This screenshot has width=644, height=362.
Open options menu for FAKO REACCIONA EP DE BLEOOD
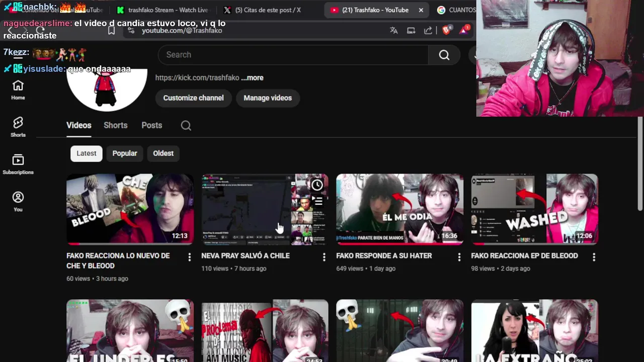tap(594, 257)
